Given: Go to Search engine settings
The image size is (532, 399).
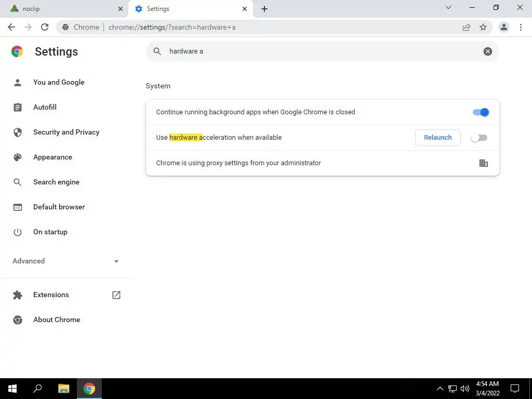Looking at the screenshot, I should (x=56, y=182).
